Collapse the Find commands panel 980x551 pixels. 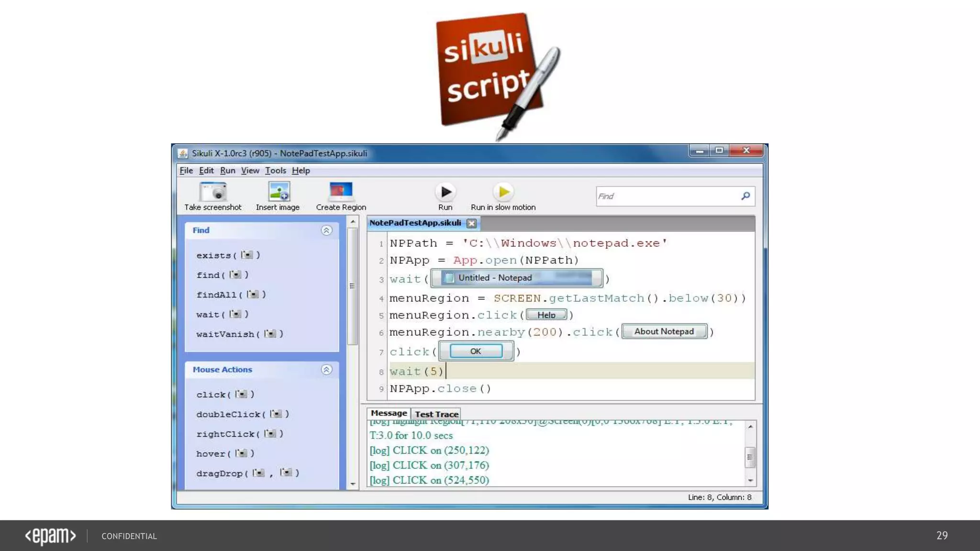326,231
